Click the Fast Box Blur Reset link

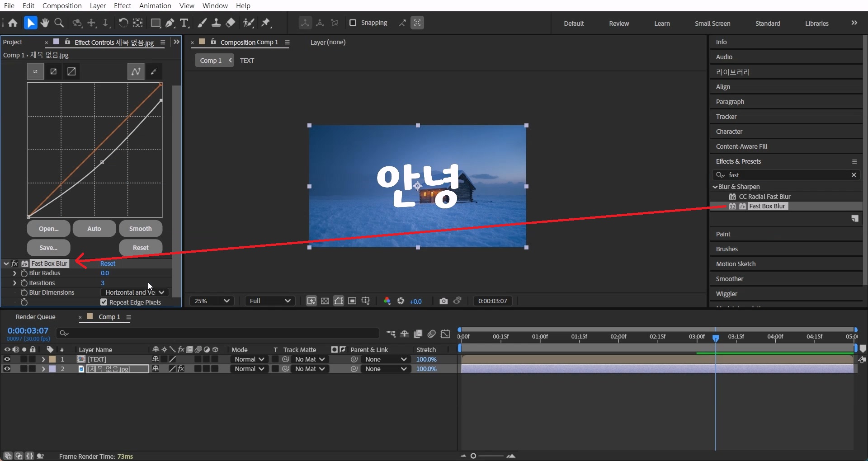pos(108,263)
